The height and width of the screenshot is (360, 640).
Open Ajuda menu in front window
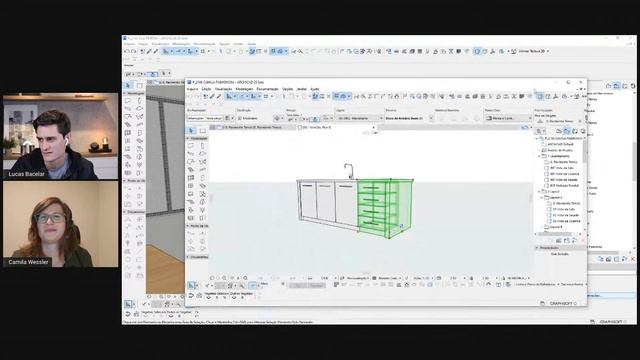(x=314, y=89)
